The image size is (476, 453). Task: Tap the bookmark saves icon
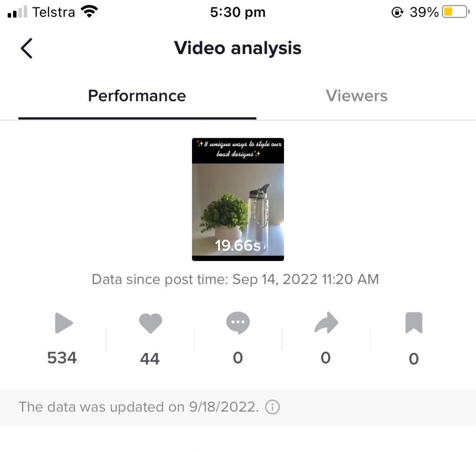[x=414, y=323]
